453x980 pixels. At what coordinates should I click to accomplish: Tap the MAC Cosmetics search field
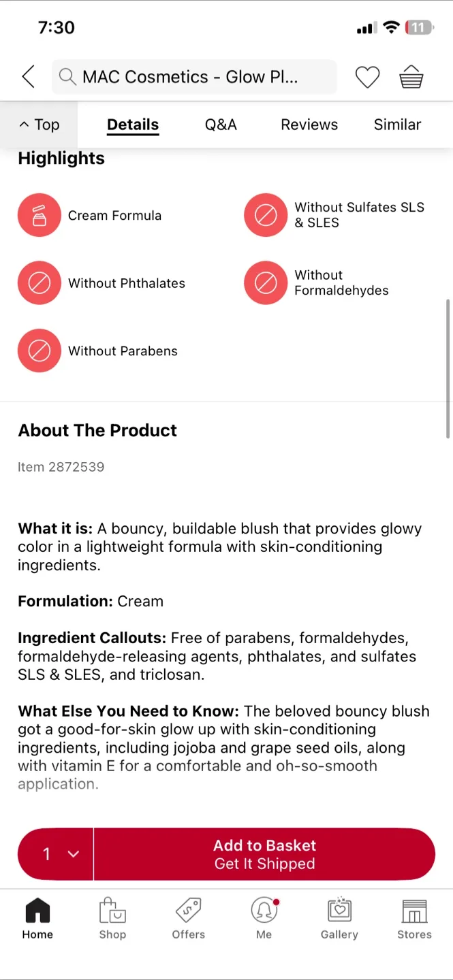(x=194, y=77)
